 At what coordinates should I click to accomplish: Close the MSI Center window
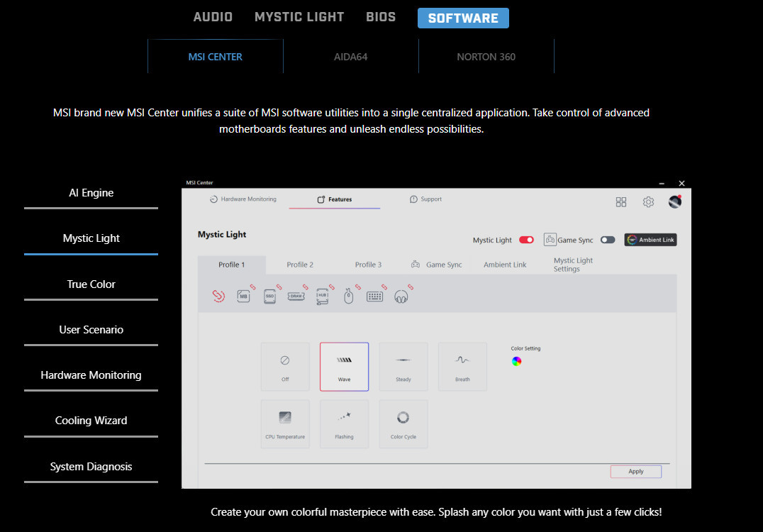coord(681,184)
